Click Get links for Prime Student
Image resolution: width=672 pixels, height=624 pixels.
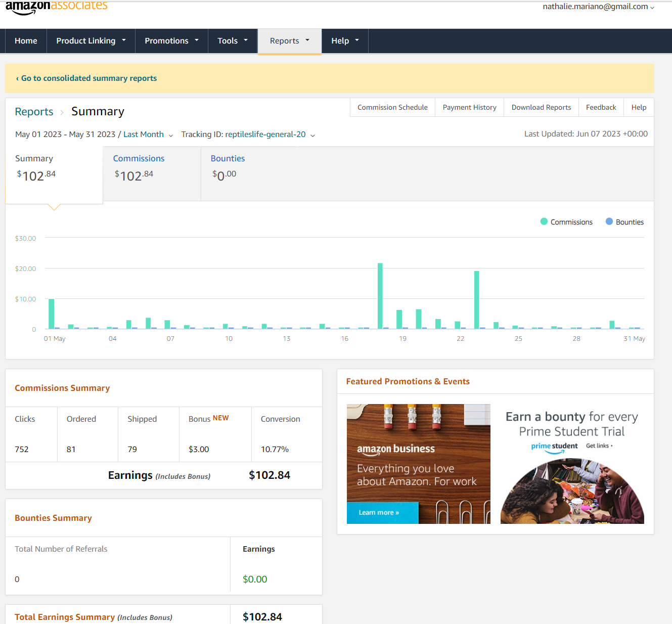599,446
